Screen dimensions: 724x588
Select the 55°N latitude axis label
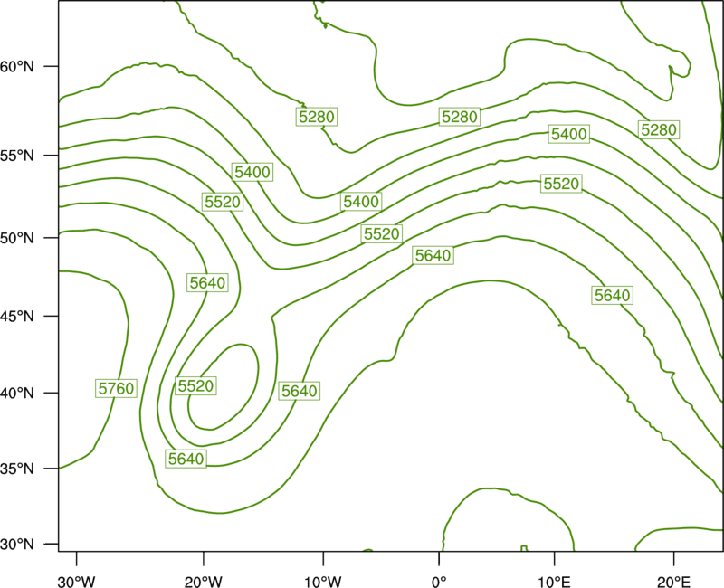(17, 156)
